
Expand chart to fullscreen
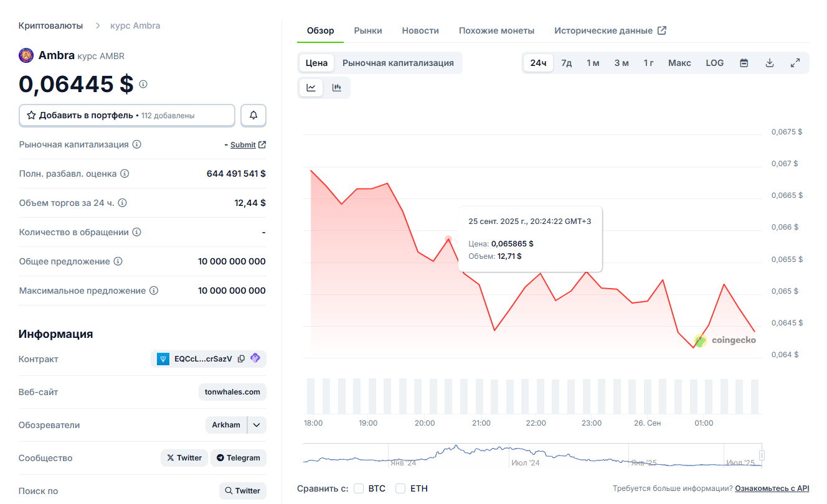(795, 63)
